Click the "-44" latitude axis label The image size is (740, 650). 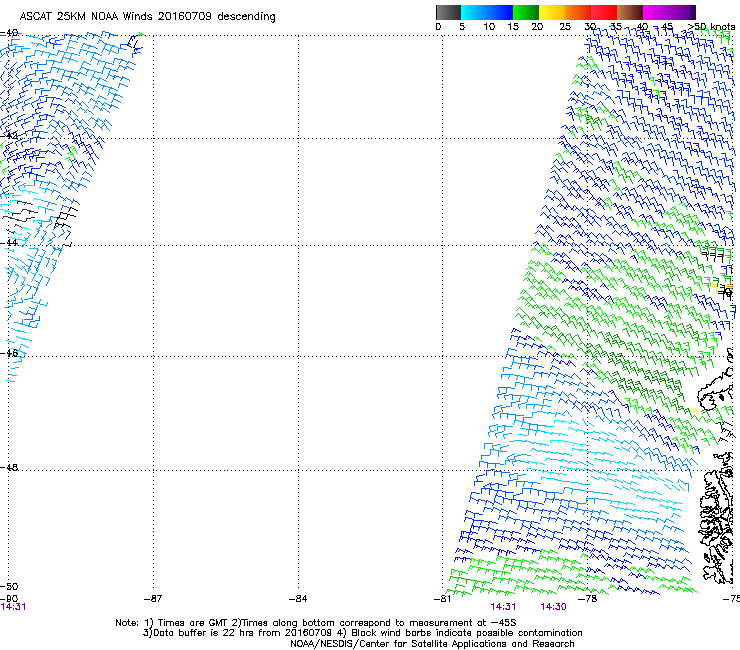(8, 243)
